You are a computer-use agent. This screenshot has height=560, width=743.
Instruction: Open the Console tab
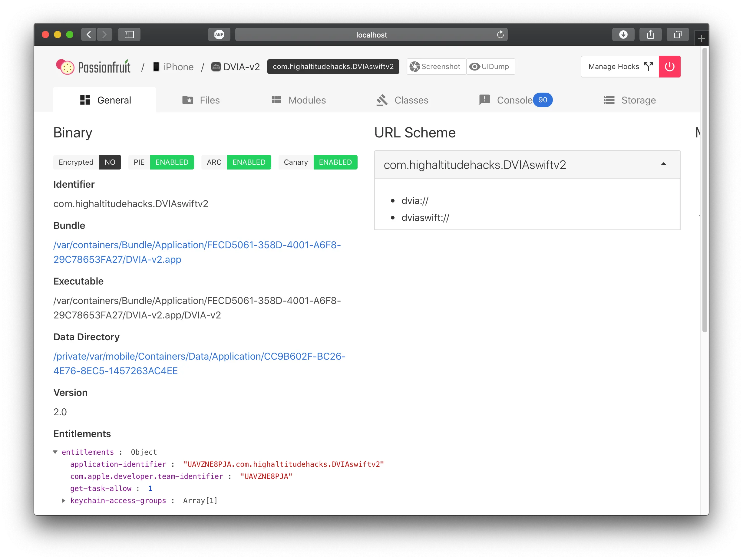[x=516, y=100]
